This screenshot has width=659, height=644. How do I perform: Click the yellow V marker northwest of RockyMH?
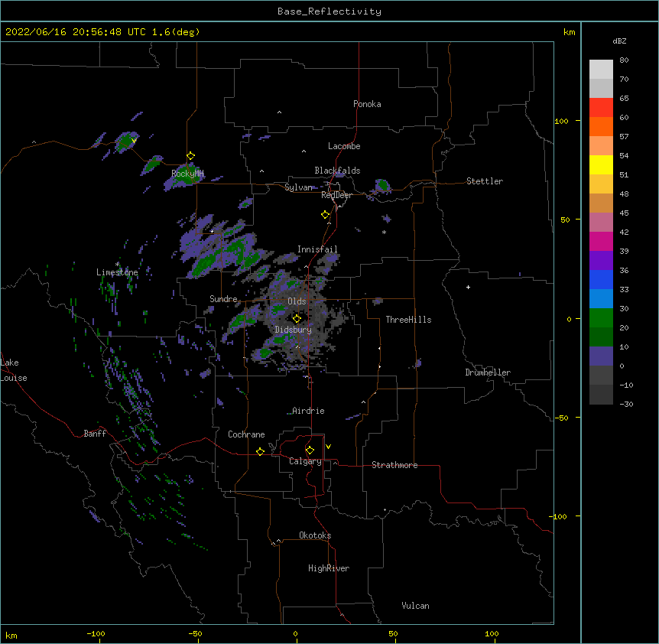[134, 141]
